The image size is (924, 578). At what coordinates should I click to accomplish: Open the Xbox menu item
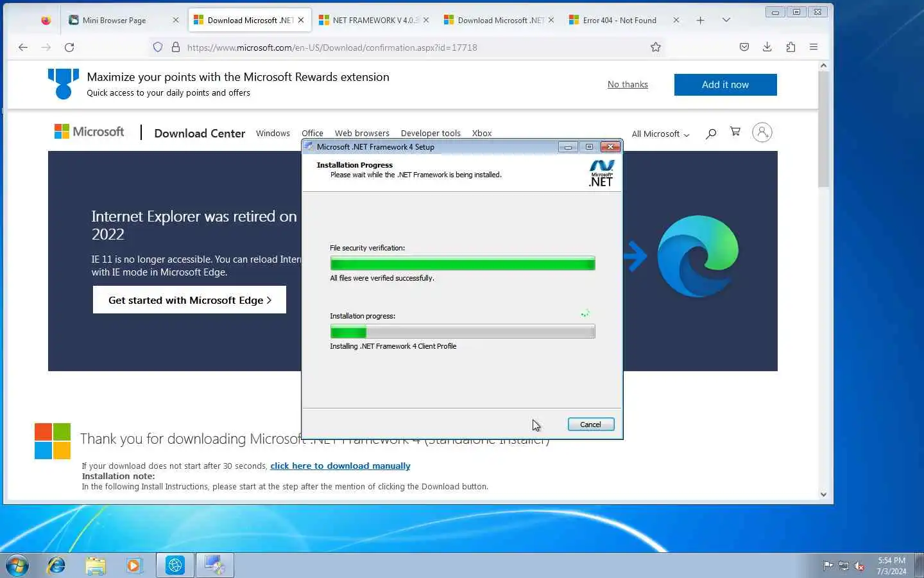[x=482, y=133]
